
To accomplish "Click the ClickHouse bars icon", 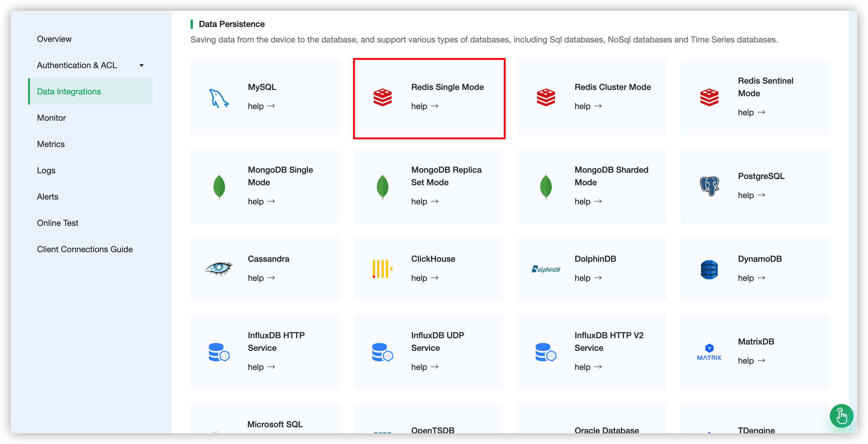I will [382, 269].
